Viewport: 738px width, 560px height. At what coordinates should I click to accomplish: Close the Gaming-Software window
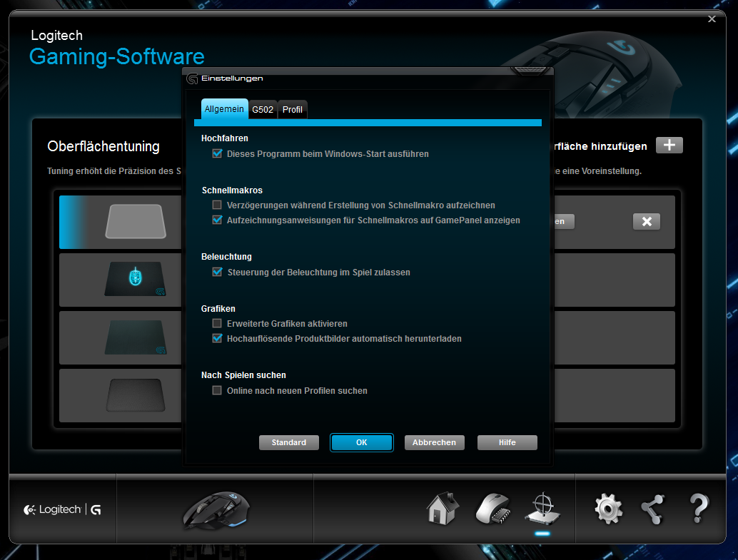tap(712, 19)
